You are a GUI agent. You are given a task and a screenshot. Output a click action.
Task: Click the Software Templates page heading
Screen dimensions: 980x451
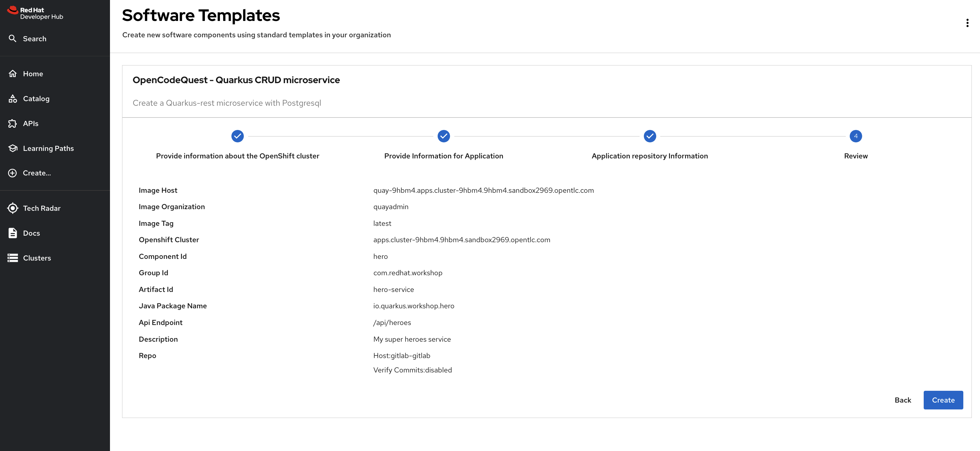point(201,16)
